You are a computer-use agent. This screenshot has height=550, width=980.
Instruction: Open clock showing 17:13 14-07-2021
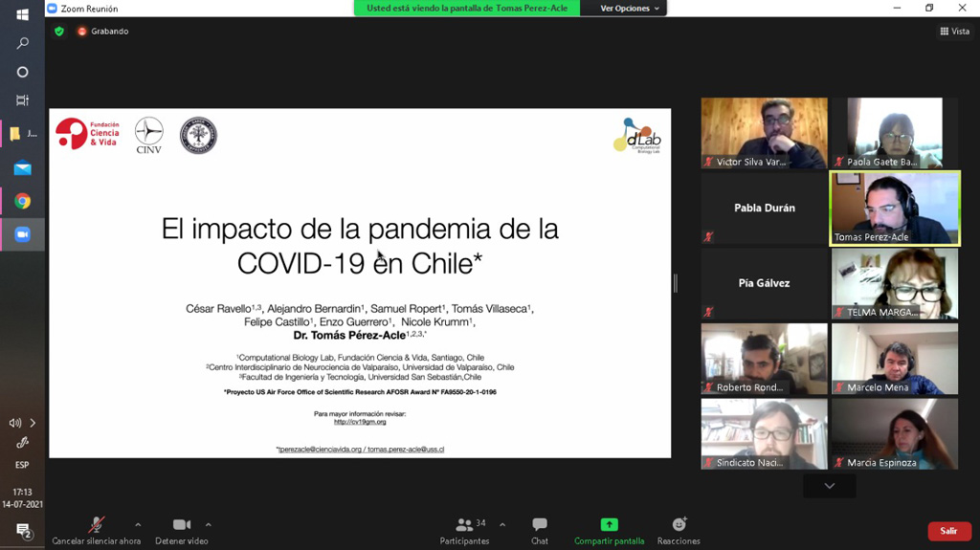22,498
